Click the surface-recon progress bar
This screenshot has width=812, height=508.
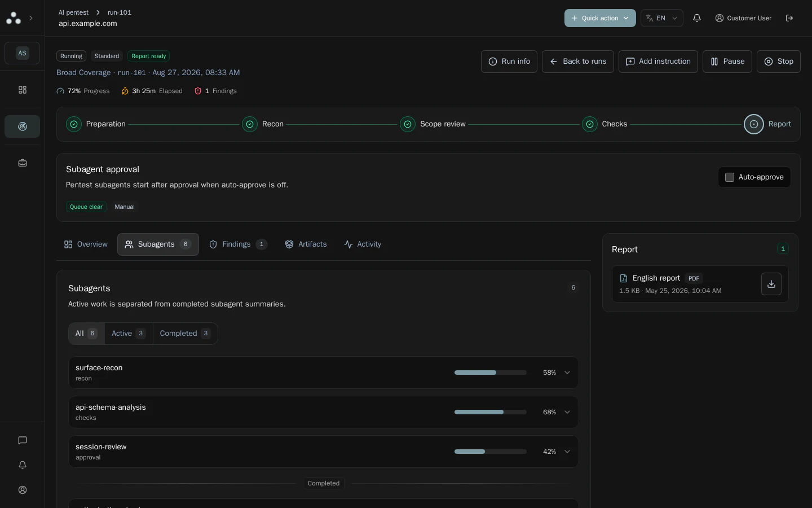pos(491,373)
